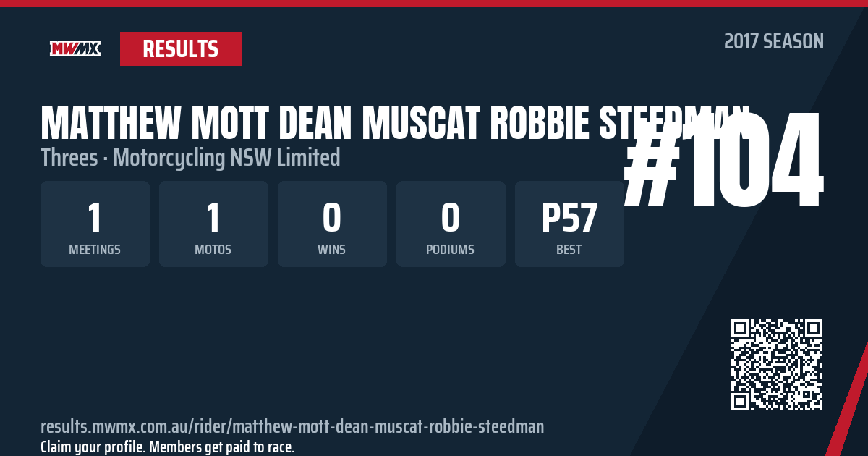
Task: Click the MWMX logo icon
Action: point(75,48)
